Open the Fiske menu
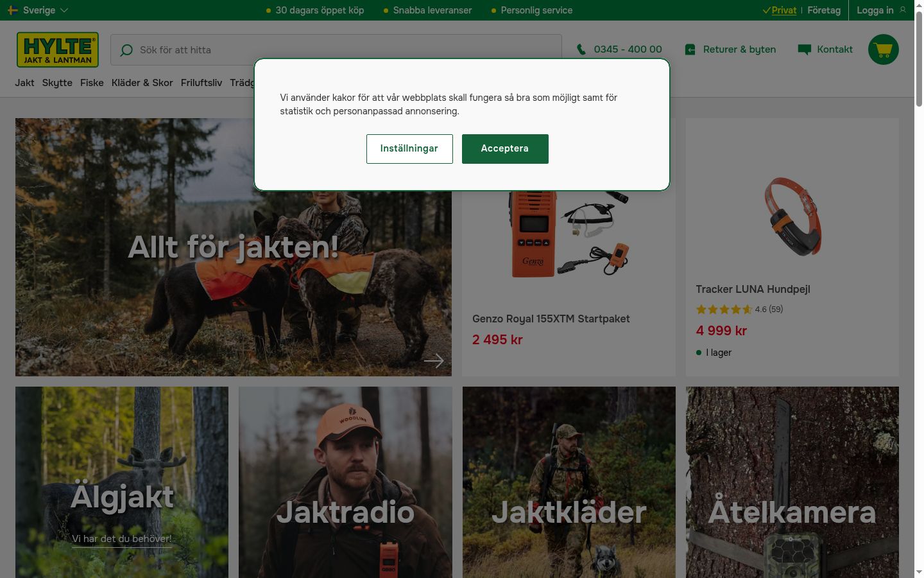 coord(92,83)
